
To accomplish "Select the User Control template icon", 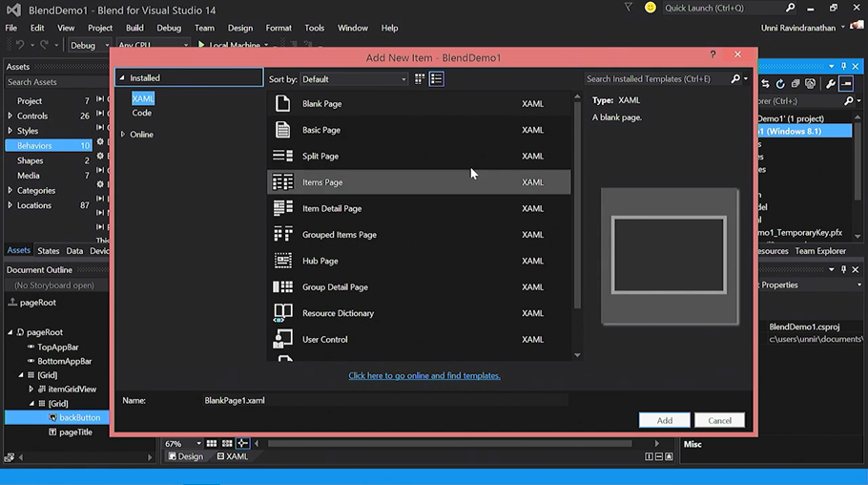I will [283, 339].
